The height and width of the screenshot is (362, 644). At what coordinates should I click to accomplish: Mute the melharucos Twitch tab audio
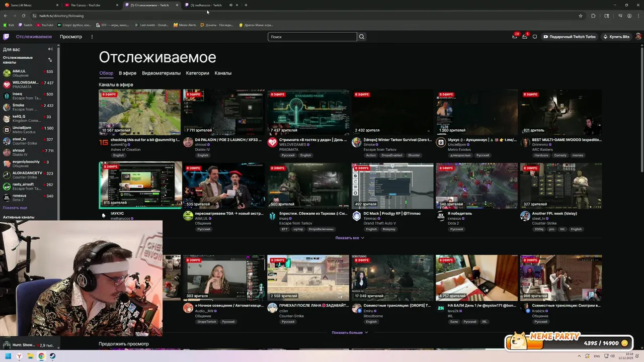click(230, 5)
